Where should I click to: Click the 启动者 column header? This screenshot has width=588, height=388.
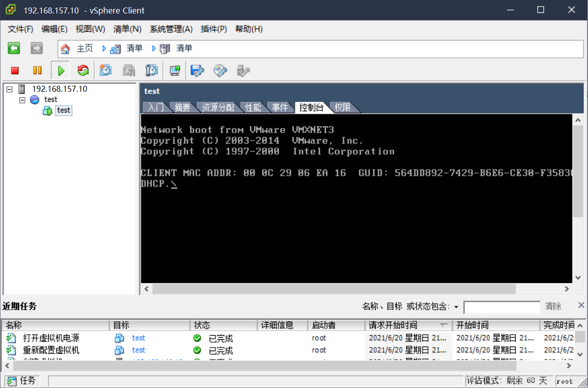click(x=336, y=325)
